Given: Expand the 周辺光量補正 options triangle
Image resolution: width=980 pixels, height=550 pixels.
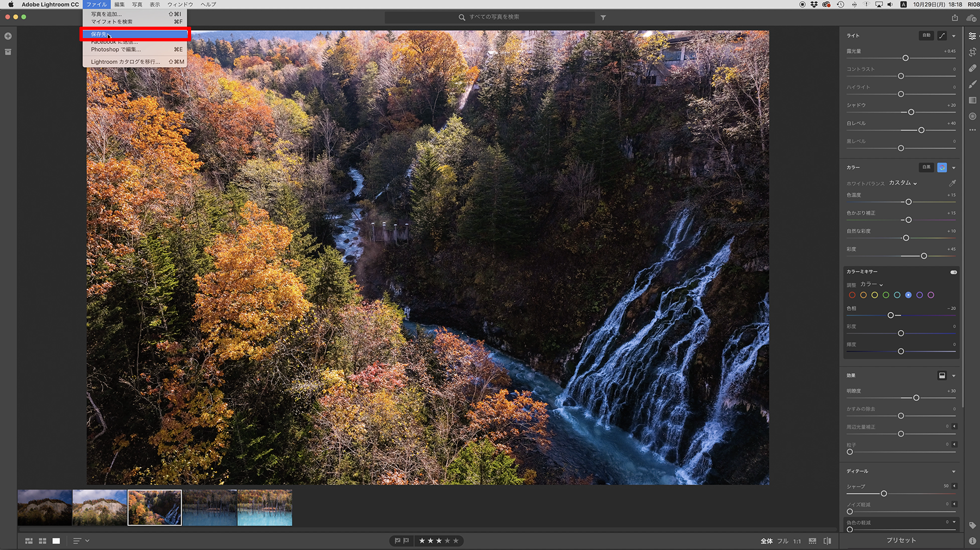Looking at the screenshot, I should pyautogui.click(x=954, y=427).
